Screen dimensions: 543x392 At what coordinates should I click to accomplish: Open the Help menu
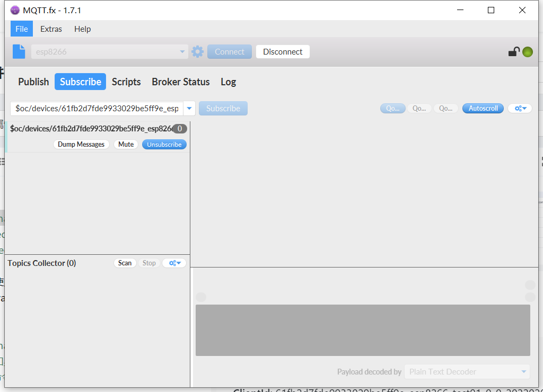pyautogui.click(x=82, y=29)
